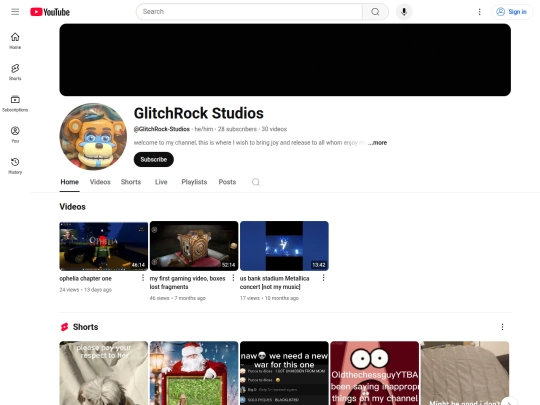Open the OldthechessguyYTBA Patrick short
The width and height of the screenshot is (540, 405).
pyautogui.click(x=374, y=373)
